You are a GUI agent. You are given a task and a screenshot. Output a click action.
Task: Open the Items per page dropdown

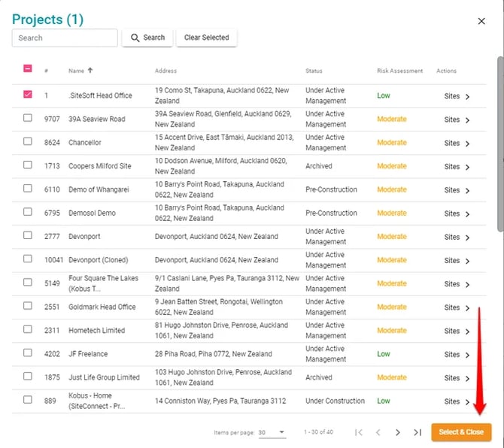[x=272, y=432]
